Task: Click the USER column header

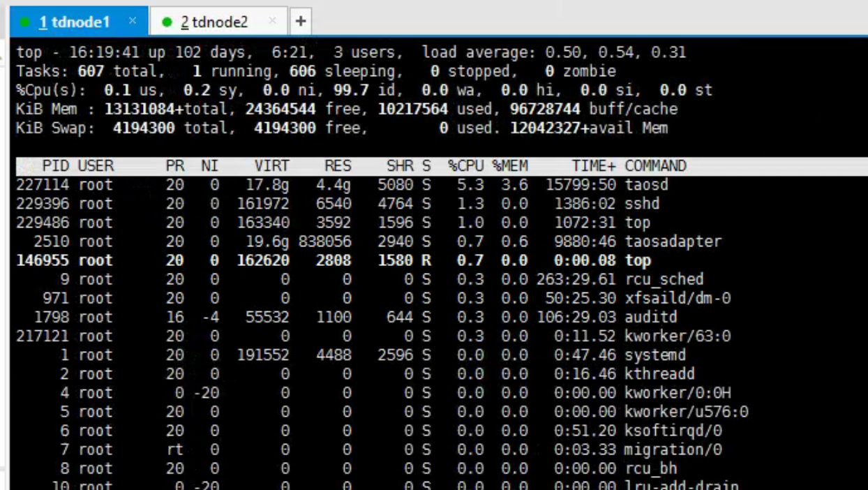Action: [x=96, y=166]
